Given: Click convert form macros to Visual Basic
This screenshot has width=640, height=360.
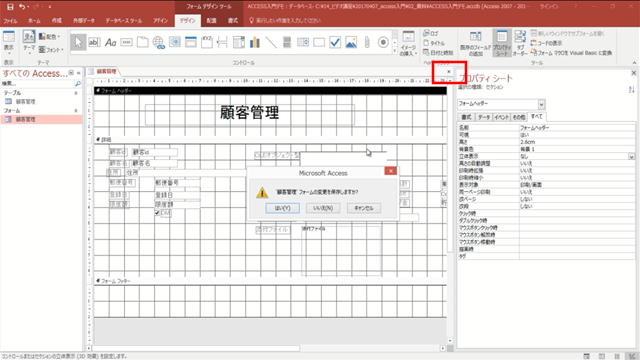Looking at the screenshot, I should tap(571, 53).
